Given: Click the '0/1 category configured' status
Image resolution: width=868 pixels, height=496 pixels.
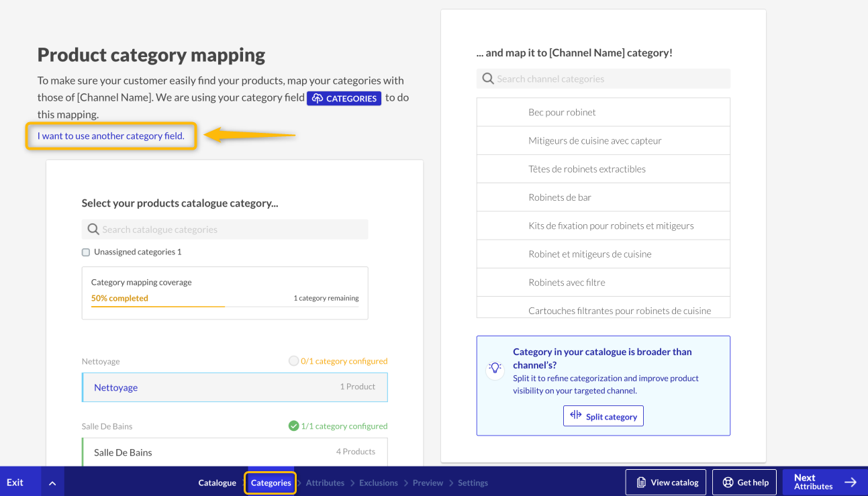Looking at the screenshot, I should point(344,361).
